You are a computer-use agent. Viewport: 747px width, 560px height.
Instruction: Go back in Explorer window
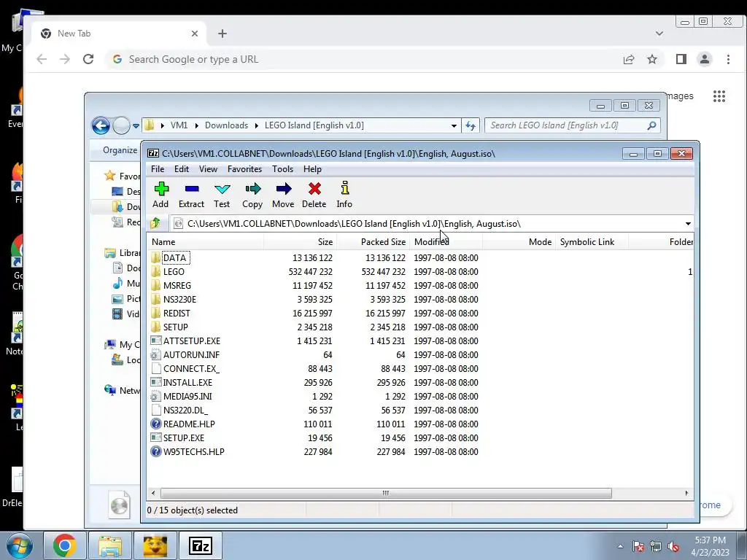[101, 125]
